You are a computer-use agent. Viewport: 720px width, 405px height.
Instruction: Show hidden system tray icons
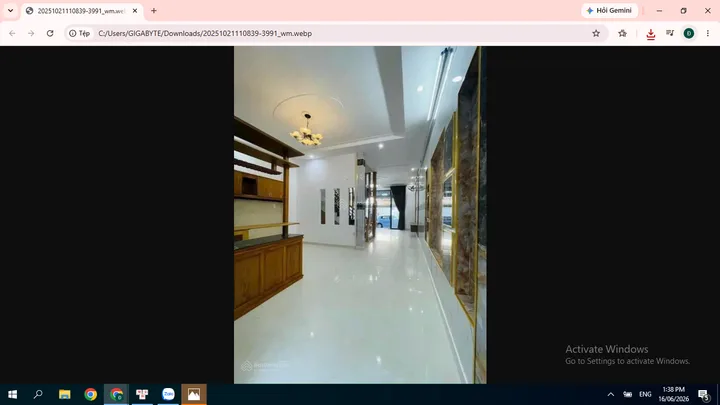611,394
